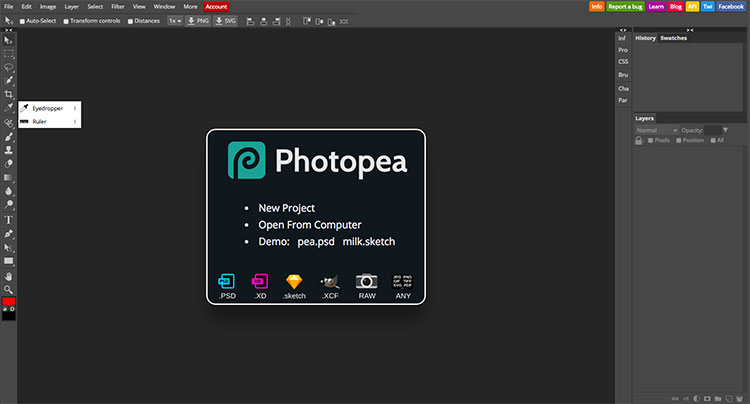
Task: Click New Project on the welcome card
Action: 287,208
